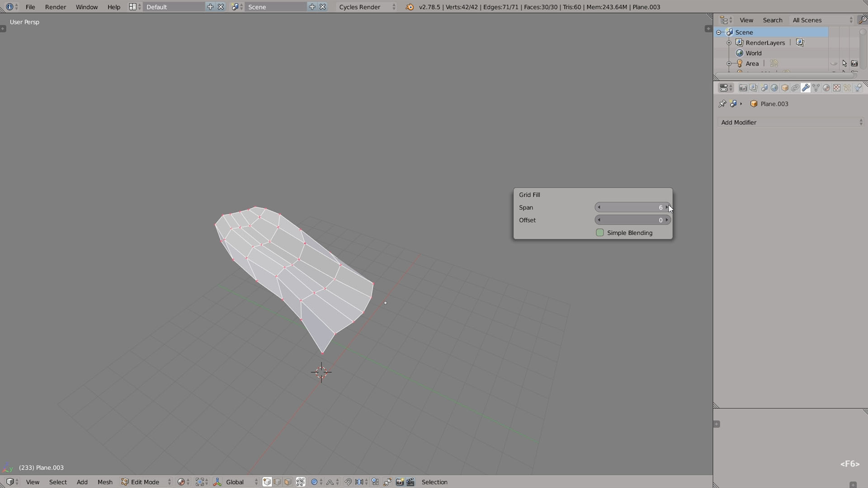
Task: Open the Render Layers properties tab
Action: [x=753, y=88]
